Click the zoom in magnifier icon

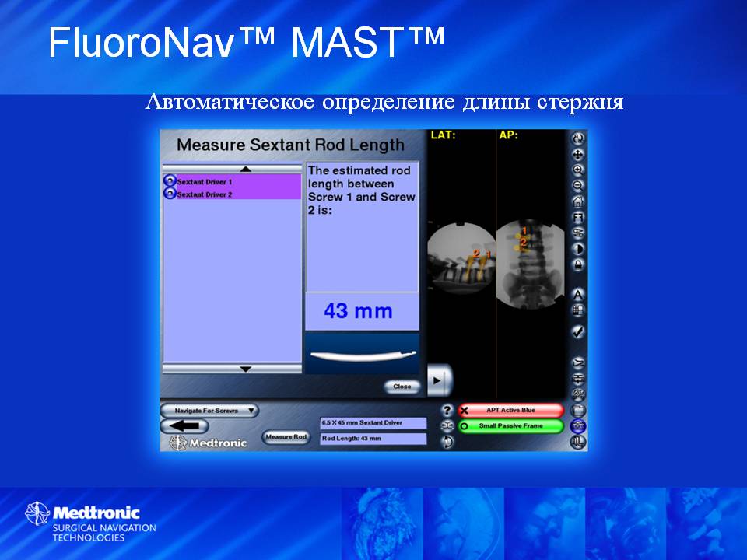click(x=578, y=170)
